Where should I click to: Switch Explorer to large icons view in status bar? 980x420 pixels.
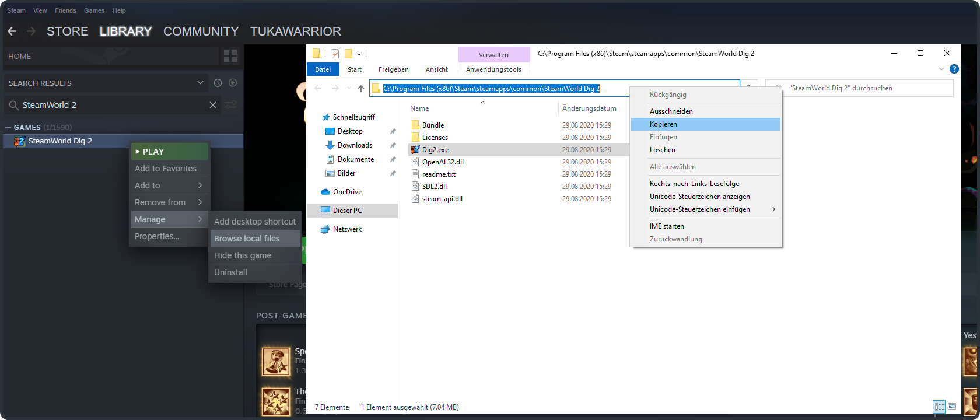(x=952, y=407)
